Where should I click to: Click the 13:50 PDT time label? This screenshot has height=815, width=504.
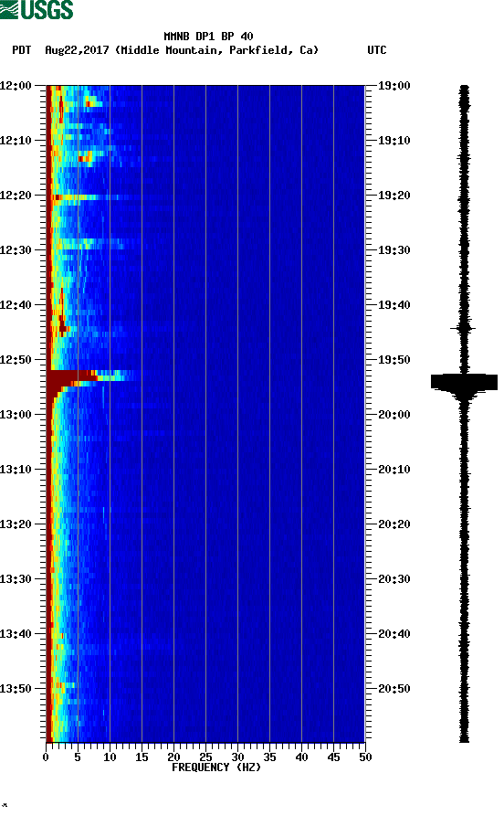(16, 689)
